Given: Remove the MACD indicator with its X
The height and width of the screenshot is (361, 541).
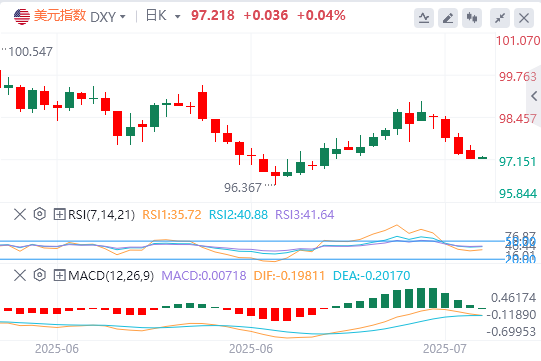Looking at the screenshot, I should point(20,275).
